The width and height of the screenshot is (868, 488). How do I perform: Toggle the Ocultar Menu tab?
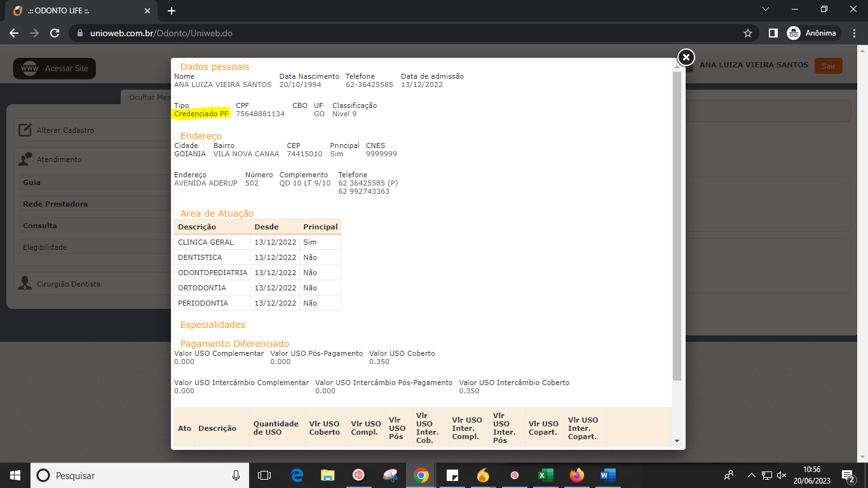[x=146, y=97]
